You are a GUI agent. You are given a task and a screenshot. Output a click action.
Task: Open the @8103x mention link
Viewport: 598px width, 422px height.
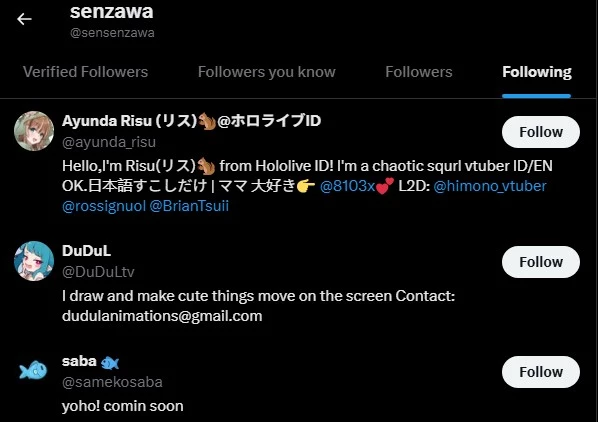(347, 186)
